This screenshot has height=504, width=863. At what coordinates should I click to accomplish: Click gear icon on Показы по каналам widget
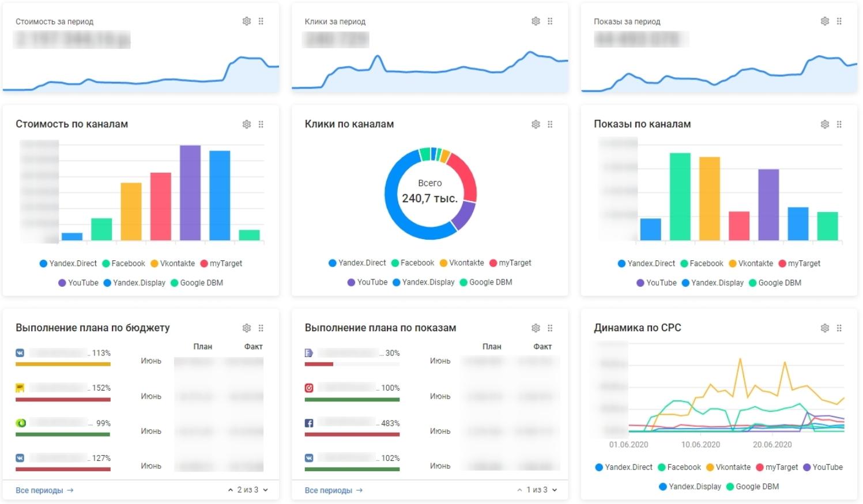(825, 124)
